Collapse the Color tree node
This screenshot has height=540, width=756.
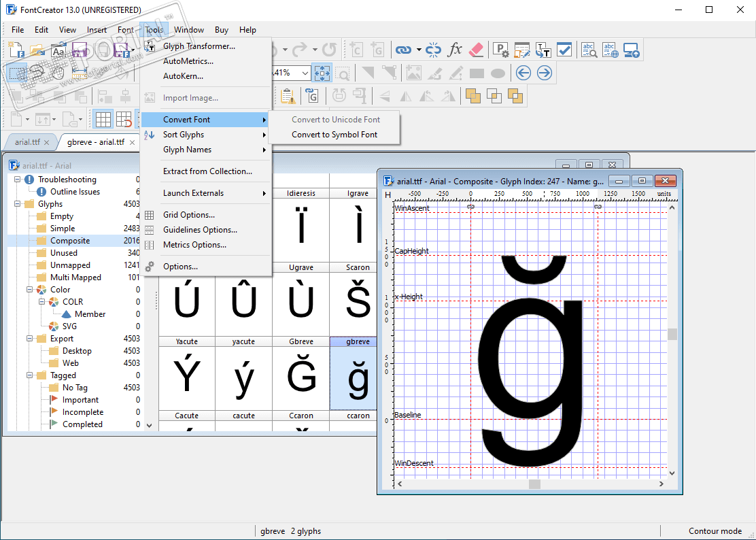(29, 289)
